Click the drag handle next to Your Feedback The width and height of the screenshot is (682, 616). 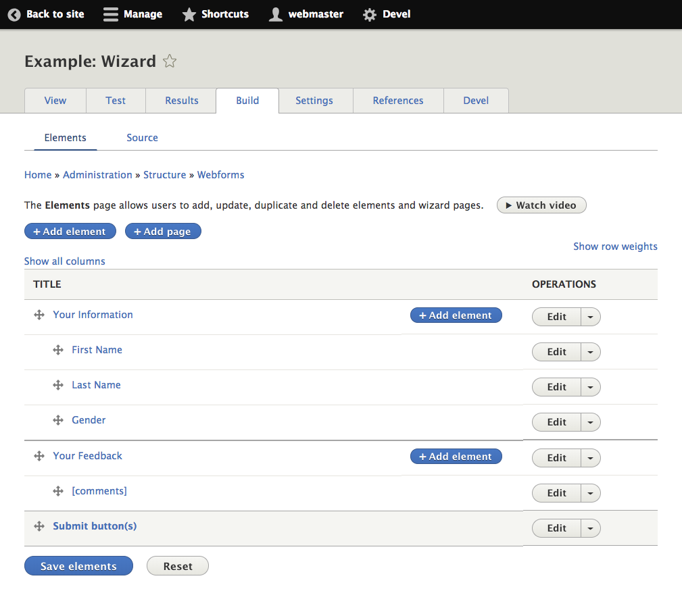[39, 455]
